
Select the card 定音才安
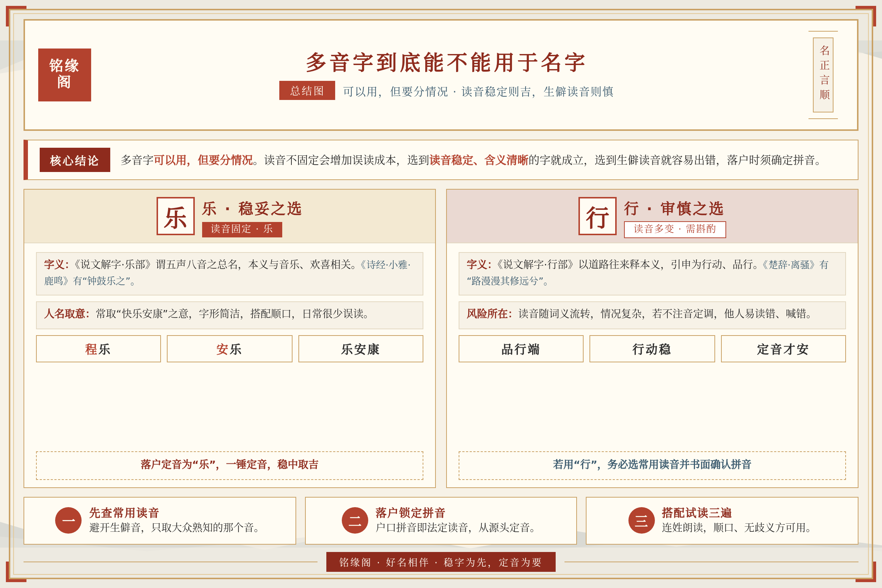(784, 349)
